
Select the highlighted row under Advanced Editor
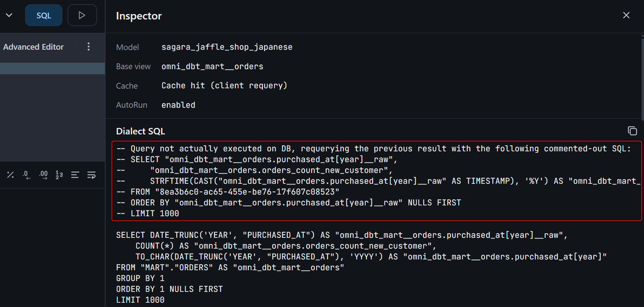52,68
